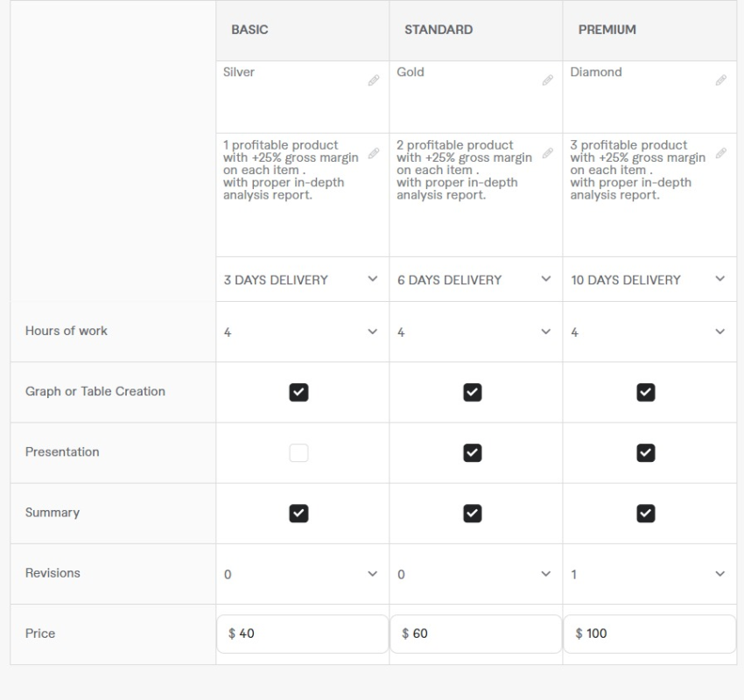Open the Standard Revisions dropdown
This screenshot has height=700, width=744.
[x=476, y=574]
